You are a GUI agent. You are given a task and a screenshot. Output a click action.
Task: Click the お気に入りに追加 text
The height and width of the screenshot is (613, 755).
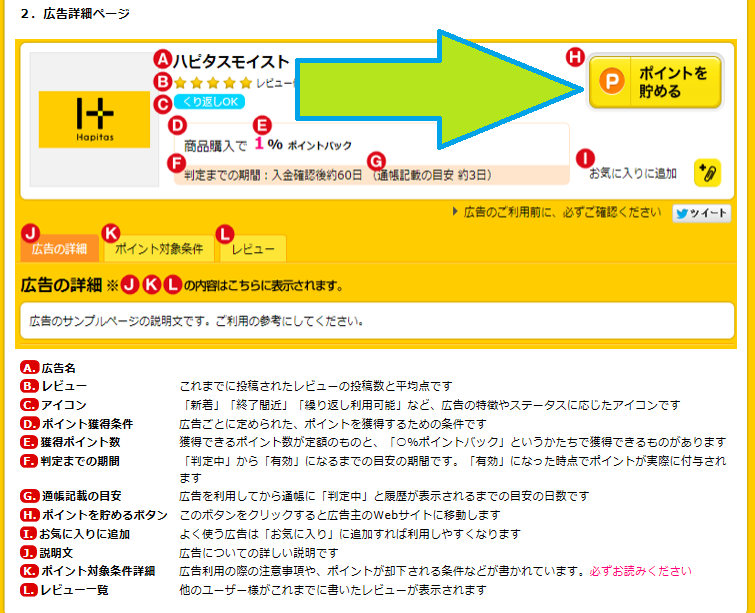point(633,173)
